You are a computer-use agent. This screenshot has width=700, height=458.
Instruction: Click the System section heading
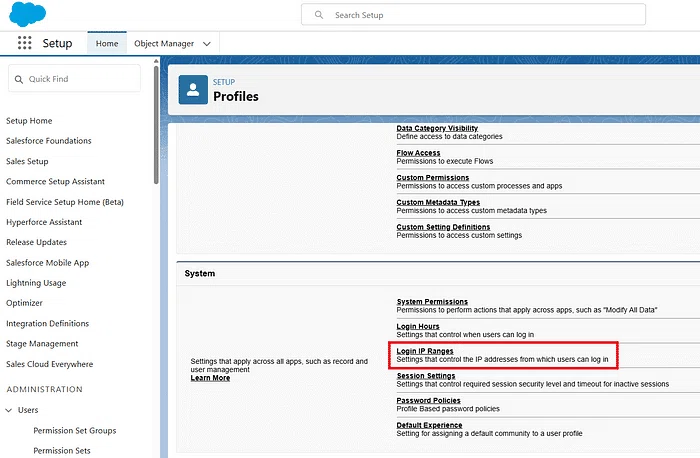pos(200,273)
